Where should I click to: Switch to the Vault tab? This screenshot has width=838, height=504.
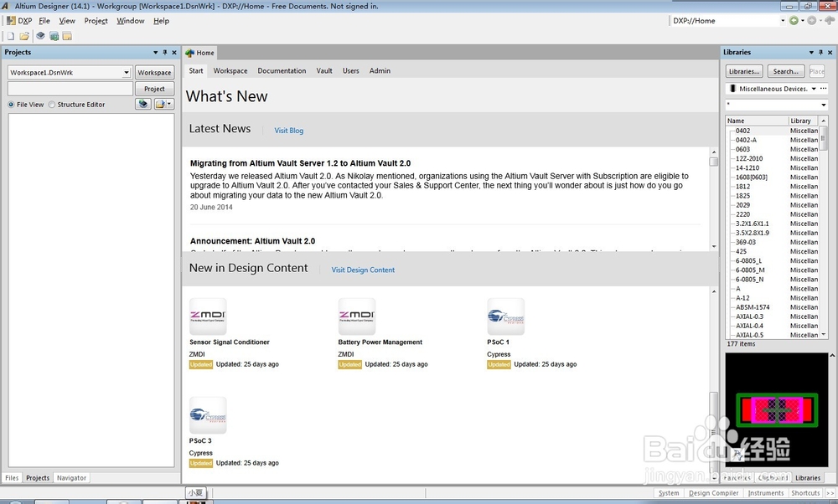tap(323, 70)
